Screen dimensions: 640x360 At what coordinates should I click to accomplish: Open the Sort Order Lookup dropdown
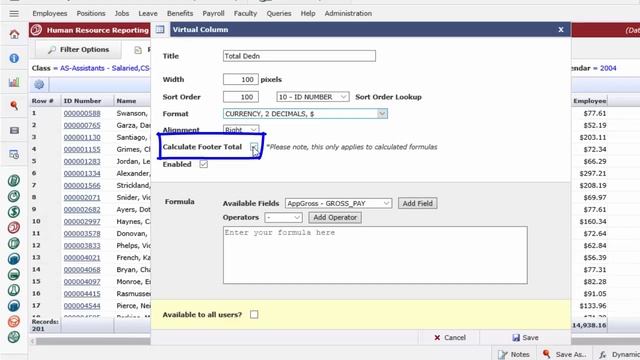coord(313,97)
